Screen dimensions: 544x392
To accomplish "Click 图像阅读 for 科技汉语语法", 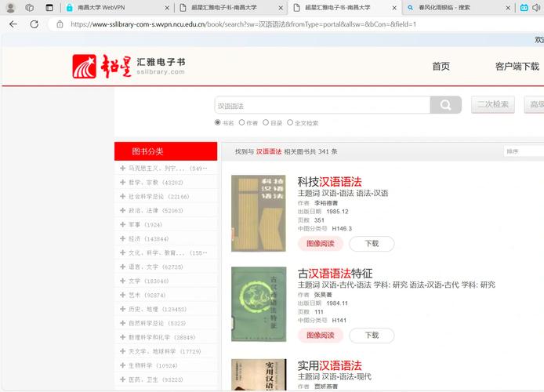I will 321,244.
